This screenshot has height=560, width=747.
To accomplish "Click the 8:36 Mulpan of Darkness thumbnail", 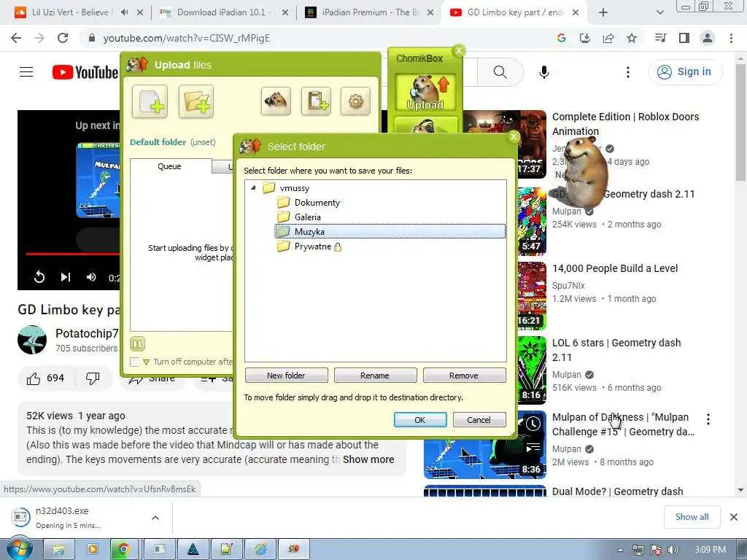I will pyautogui.click(x=484, y=445).
